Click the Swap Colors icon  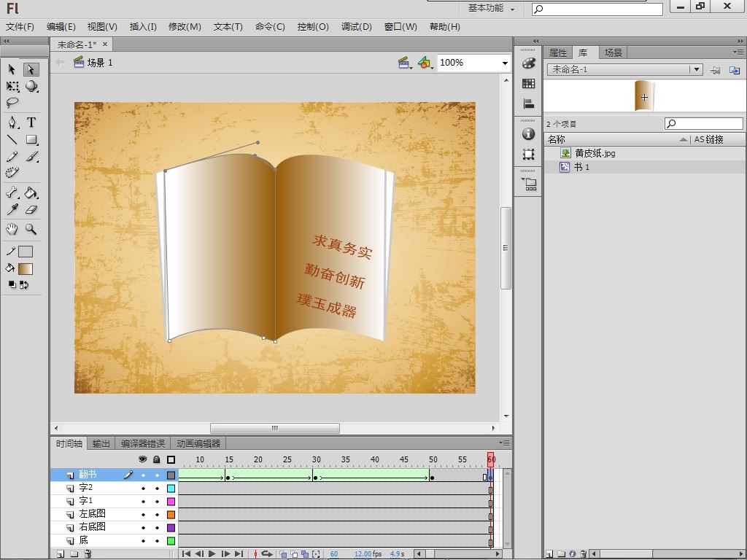24,285
